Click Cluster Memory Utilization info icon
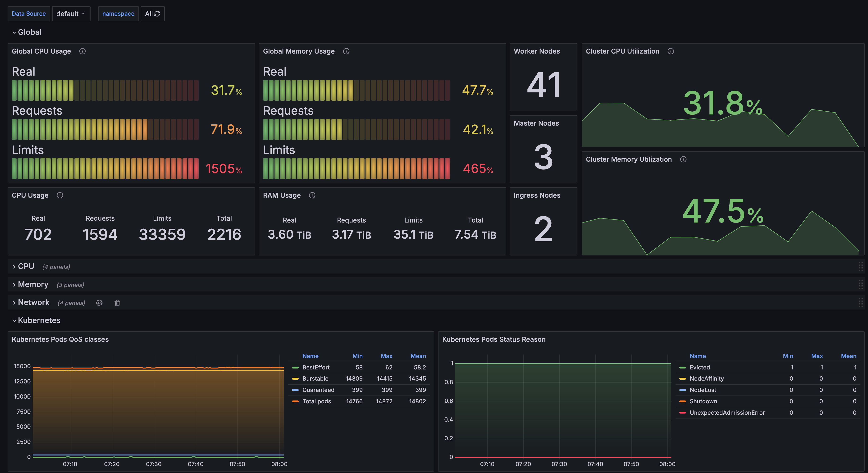Screen dimensions: 868x473 click(x=683, y=159)
